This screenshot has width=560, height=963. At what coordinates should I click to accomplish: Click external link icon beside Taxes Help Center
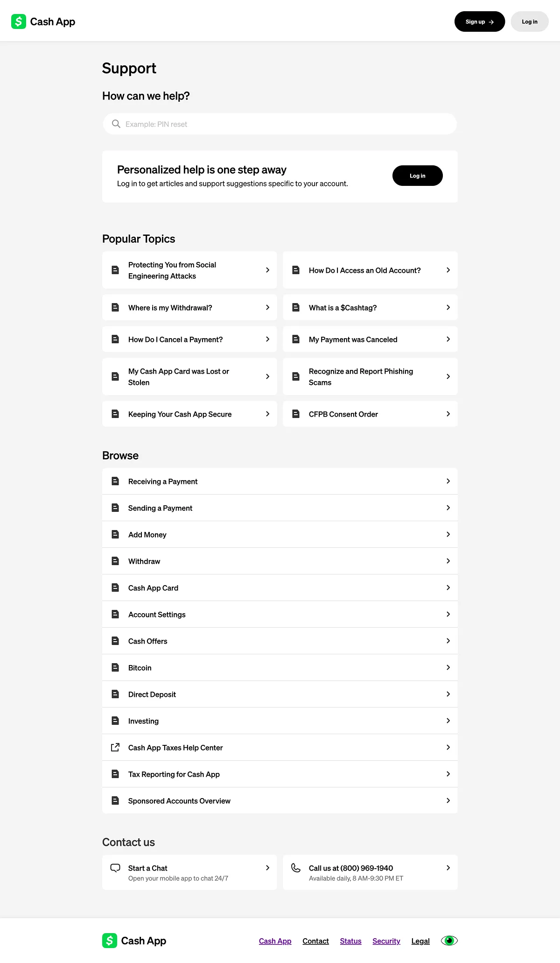pyautogui.click(x=115, y=747)
